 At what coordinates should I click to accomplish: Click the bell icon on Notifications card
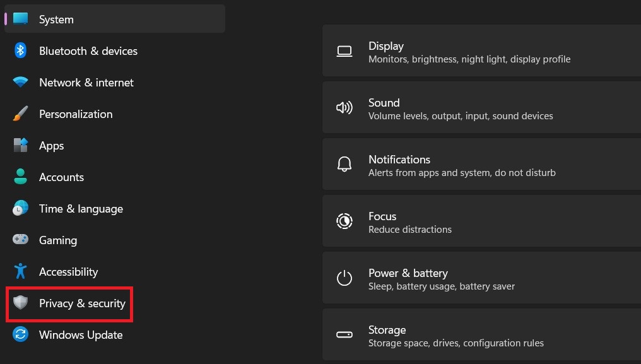tap(344, 165)
